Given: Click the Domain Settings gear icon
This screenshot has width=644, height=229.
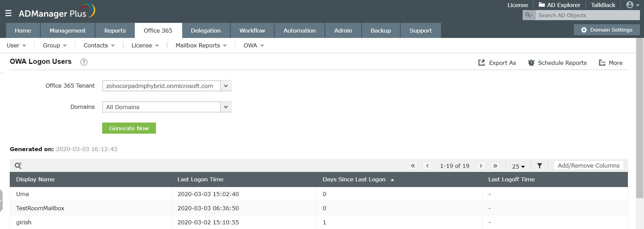Looking at the screenshot, I should tap(584, 30).
